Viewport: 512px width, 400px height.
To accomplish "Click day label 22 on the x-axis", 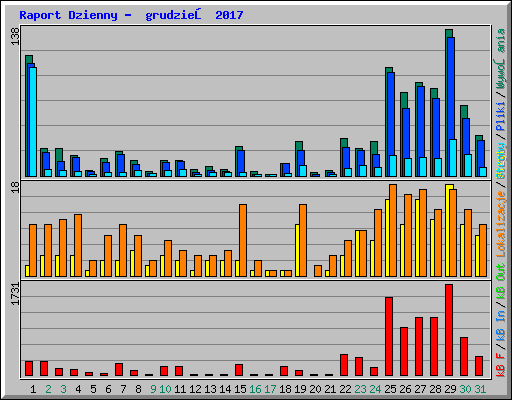I will [345, 389].
